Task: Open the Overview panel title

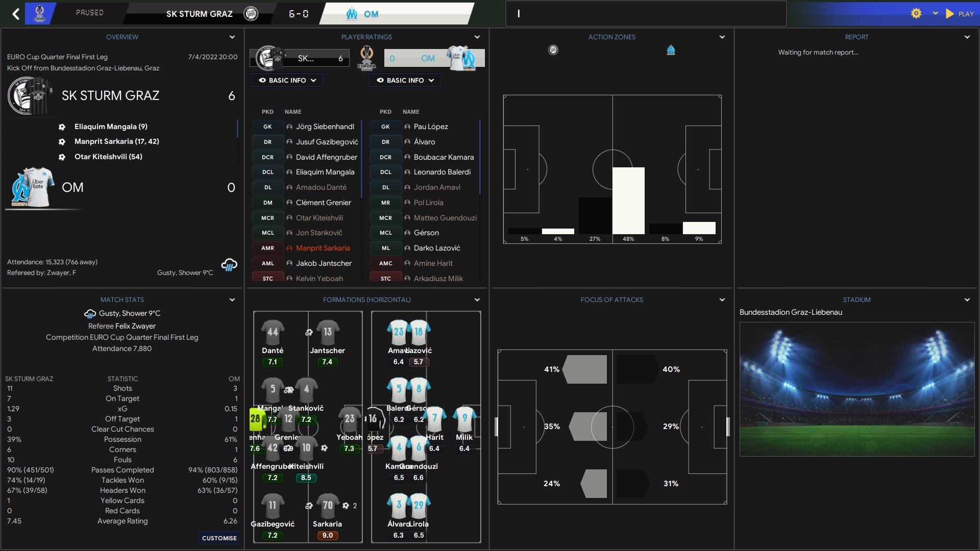Action: click(x=122, y=37)
